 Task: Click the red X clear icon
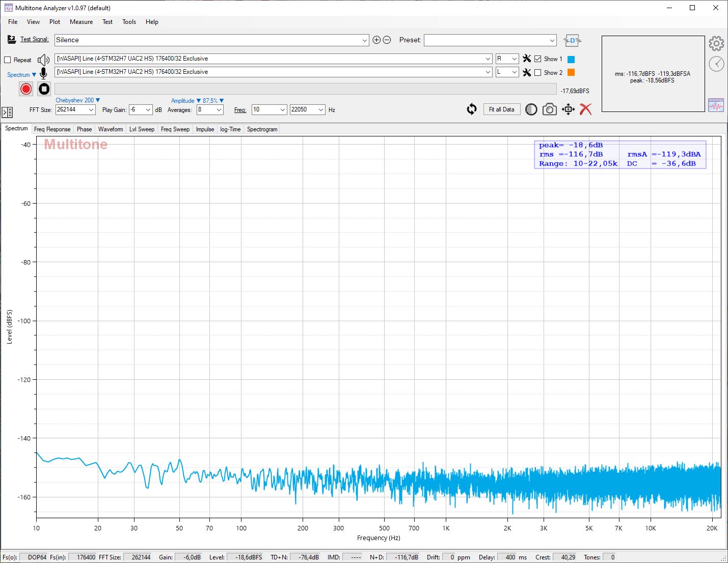586,109
